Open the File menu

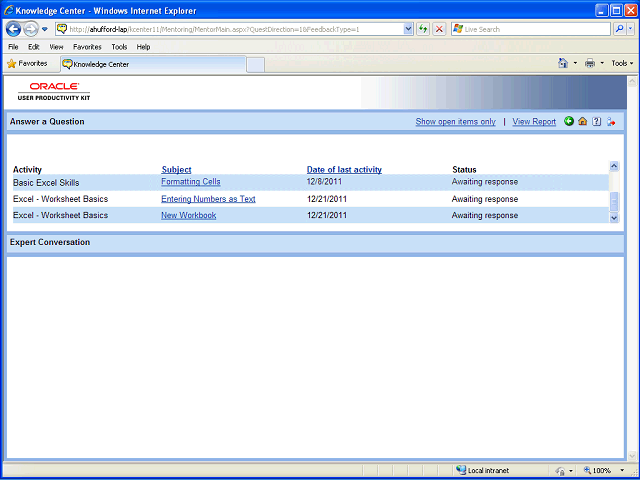(x=13, y=47)
